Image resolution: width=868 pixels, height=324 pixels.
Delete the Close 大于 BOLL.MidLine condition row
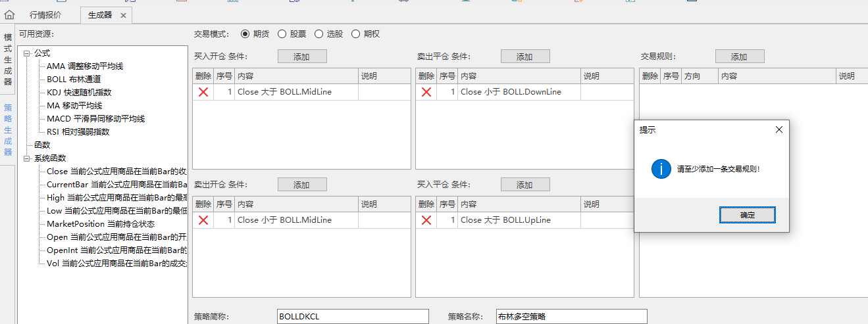tap(203, 93)
